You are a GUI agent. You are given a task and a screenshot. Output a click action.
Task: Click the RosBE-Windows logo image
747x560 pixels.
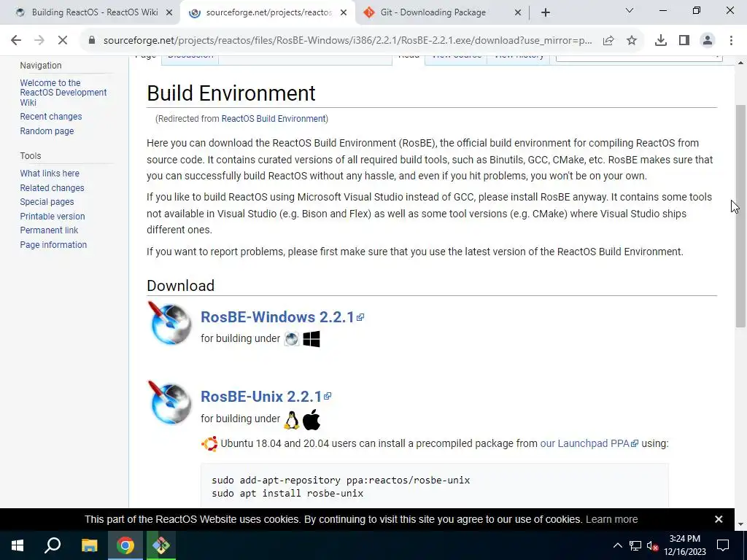tap(169, 322)
